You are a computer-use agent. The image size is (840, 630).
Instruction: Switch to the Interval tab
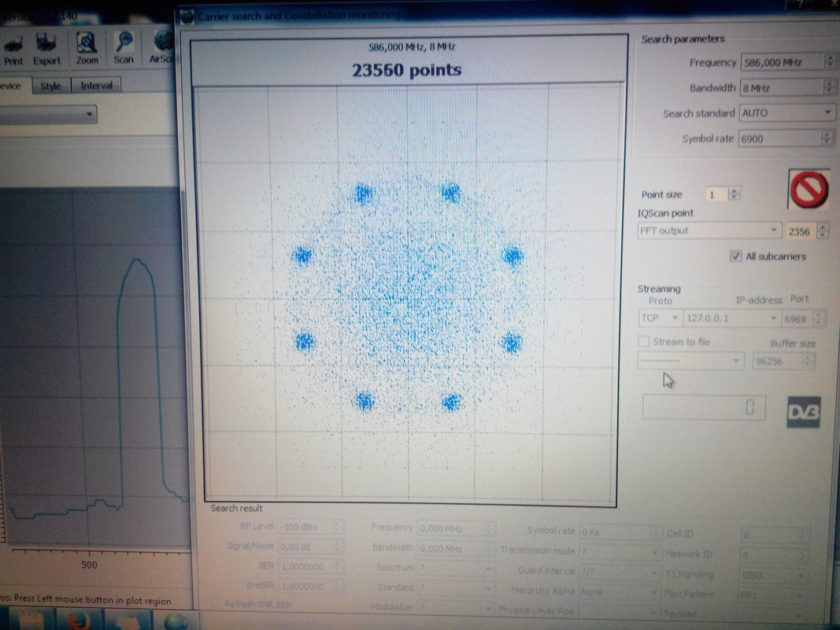(96, 85)
